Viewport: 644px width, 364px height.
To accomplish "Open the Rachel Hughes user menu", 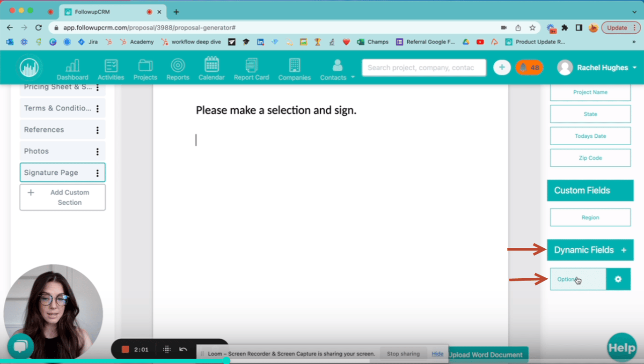I will pos(597,67).
